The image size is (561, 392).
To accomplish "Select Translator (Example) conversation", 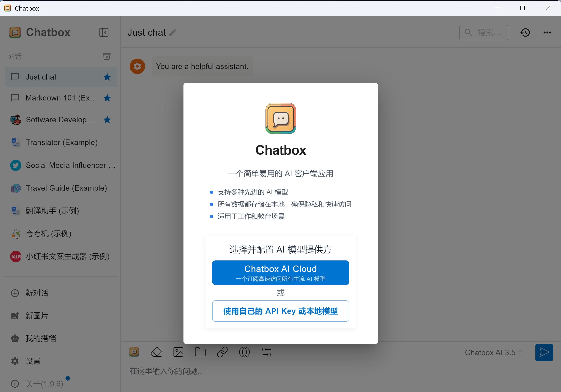I will coord(61,142).
